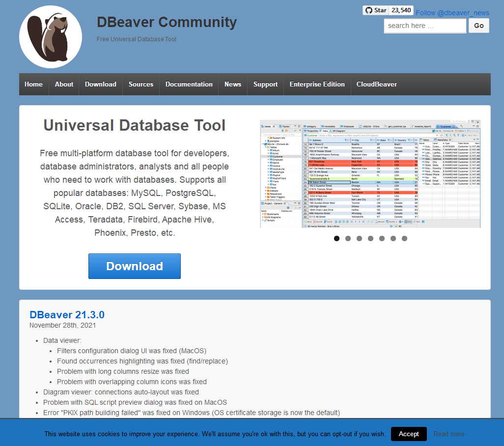Click Free Universal Database Tool tagline
Image resolution: width=504 pixels, height=446 pixels.
136,39
